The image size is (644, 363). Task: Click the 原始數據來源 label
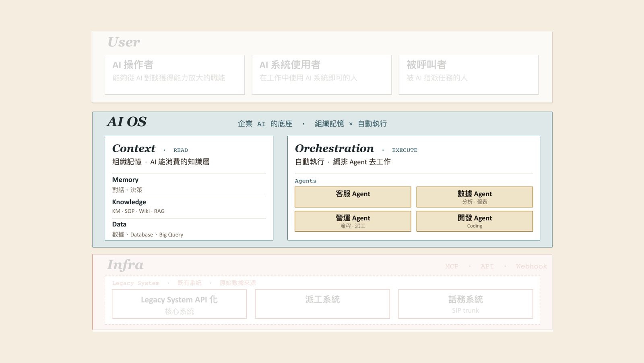[x=237, y=283]
